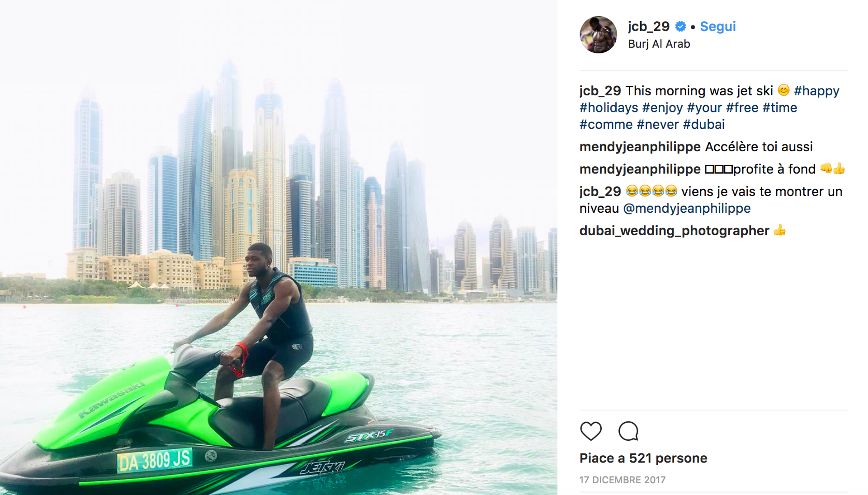
Task: Open post date 17 DICEMBRE 2017
Action: 623,480
